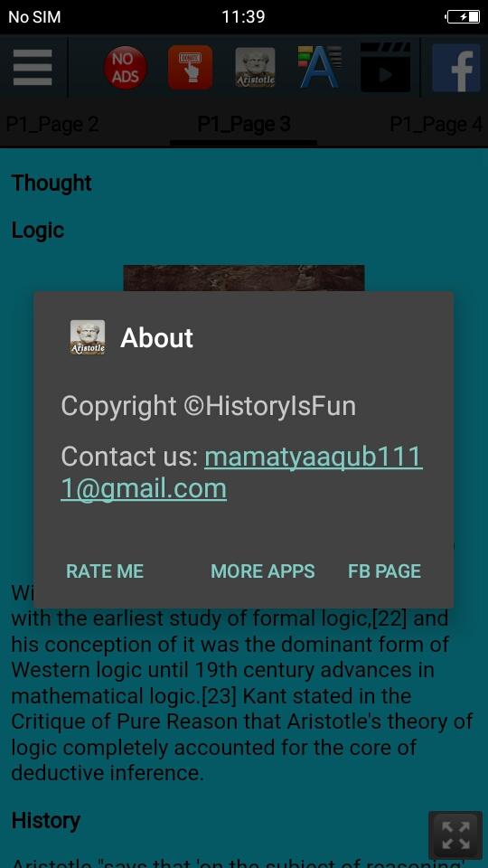Open the FB PAGE button

[x=385, y=571]
